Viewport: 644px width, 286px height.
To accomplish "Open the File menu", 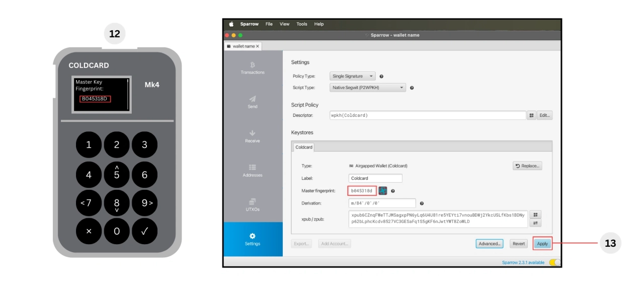I will click(x=269, y=24).
